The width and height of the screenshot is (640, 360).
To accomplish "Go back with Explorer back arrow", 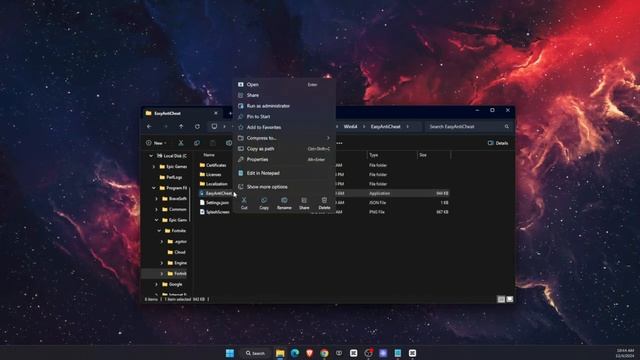I will click(x=149, y=127).
